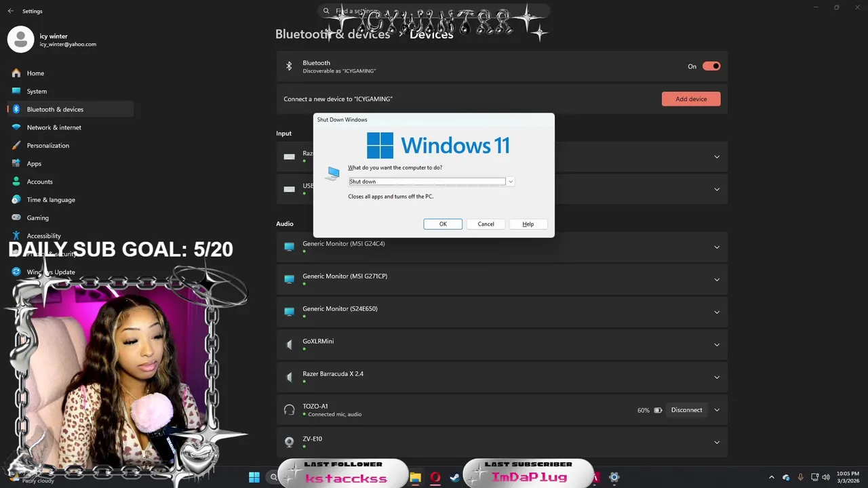Click the Accessibility figure icon
Image resolution: width=868 pixels, height=488 pixels.
[x=16, y=235]
